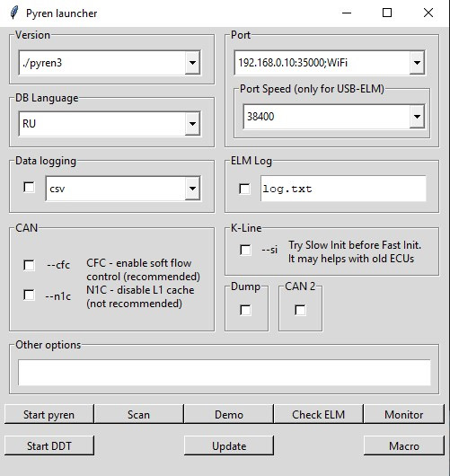450x476 pixels.
Task: Click the Pyren launcher feather icon
Action: pos(14,13)
